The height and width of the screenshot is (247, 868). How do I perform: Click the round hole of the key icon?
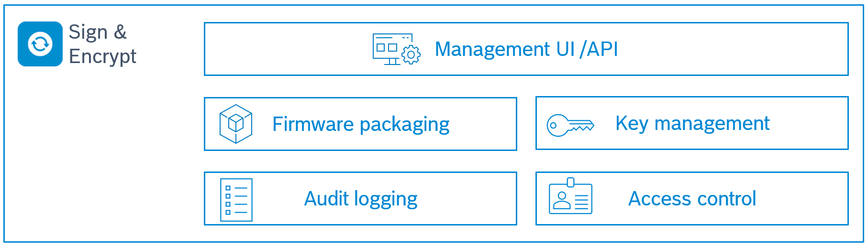point(553,126)
